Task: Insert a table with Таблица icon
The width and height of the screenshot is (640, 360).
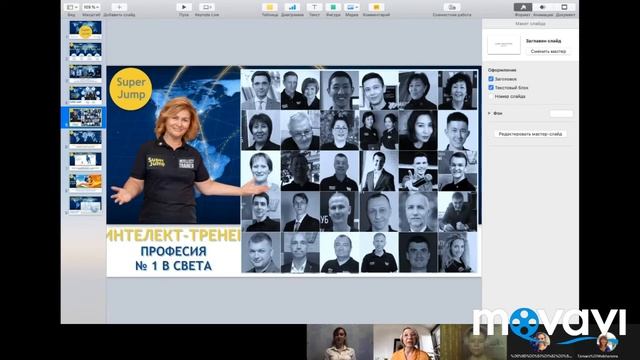Action: click(269, 7)
